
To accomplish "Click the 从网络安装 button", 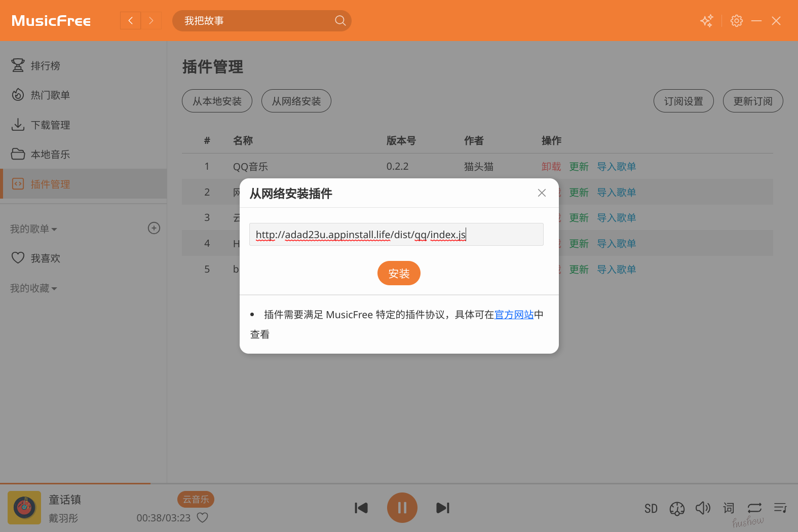I will click(x=296, y=101).
